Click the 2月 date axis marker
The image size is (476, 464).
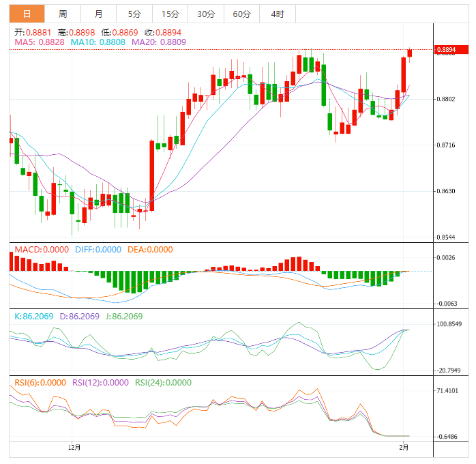[x=404, y=448]
